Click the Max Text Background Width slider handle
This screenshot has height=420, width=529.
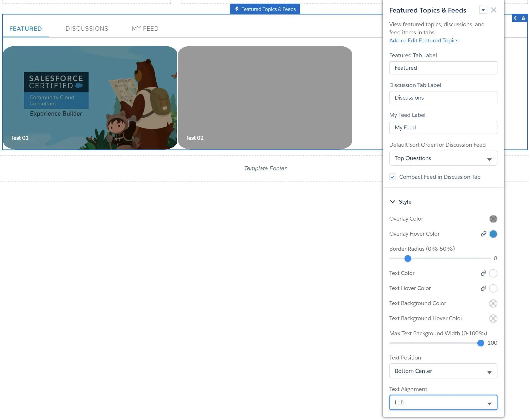coord(480,343)
